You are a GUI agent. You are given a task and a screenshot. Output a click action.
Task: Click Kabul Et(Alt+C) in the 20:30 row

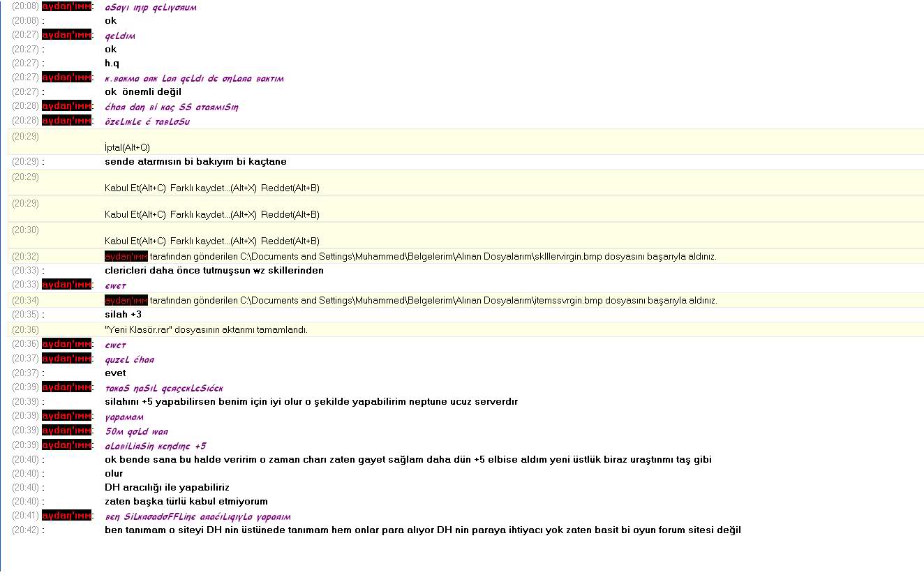135,241
